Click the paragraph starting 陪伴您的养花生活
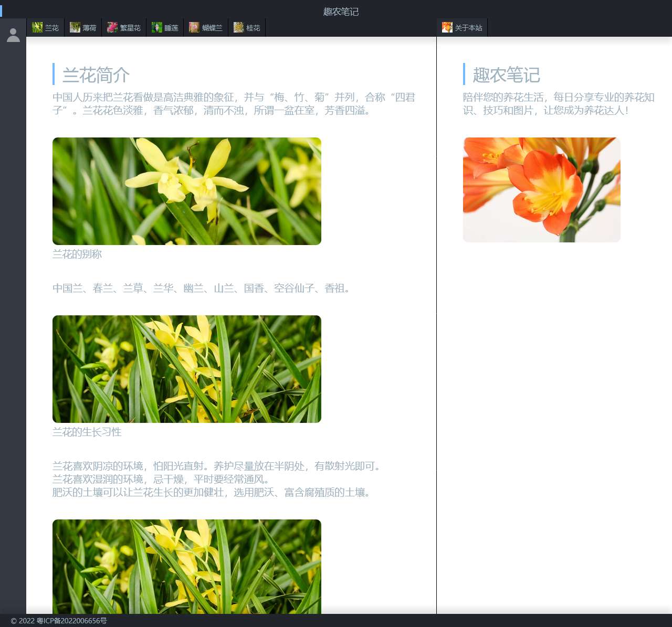Viewport: 672px width, 627px height. click(x=559, y=104)
